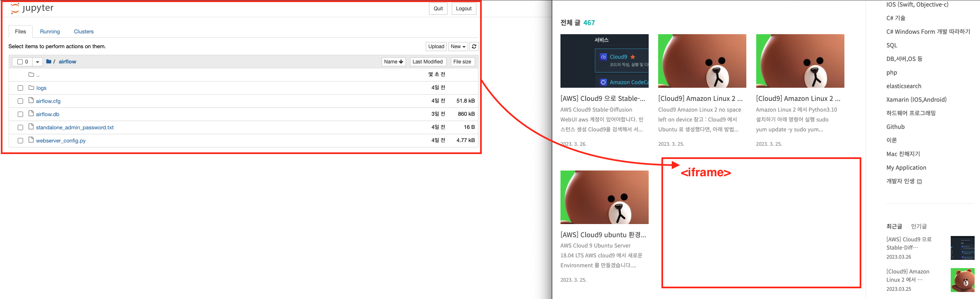Screen dimensions: 980x299
Task: Open the 하드웨어 프로그래밍 category
Action: pos(911,113)
